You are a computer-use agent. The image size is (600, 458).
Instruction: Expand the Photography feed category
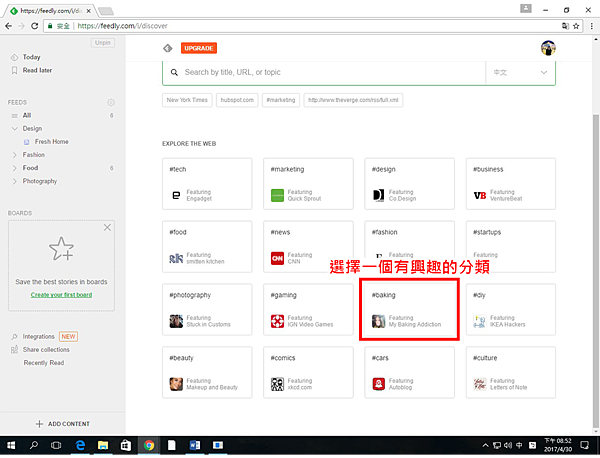(x=15, y=181)
